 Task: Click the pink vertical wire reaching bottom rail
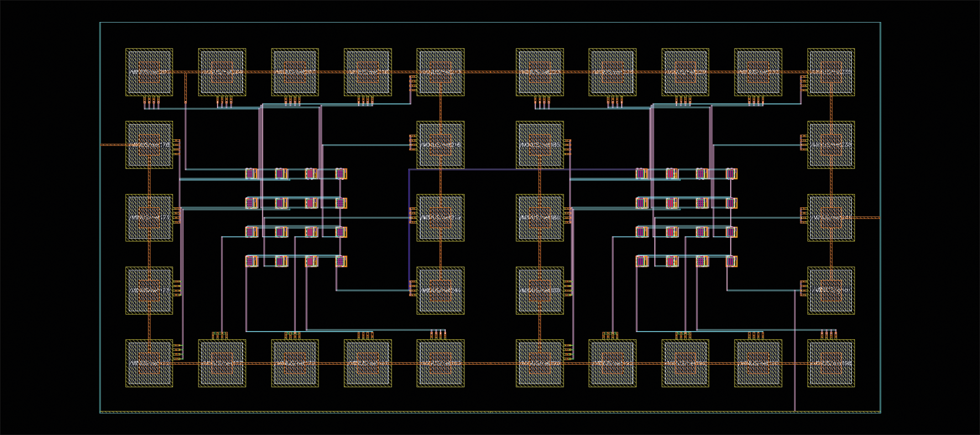[x=795, y=359]
